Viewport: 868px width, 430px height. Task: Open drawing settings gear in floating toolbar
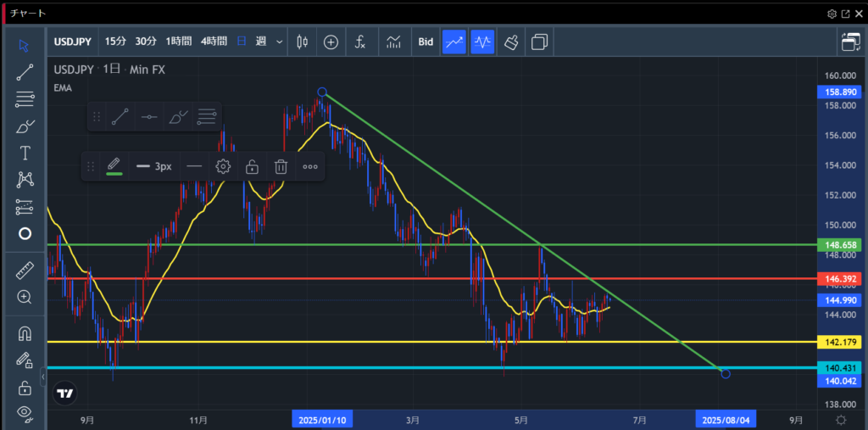[223, 166]
